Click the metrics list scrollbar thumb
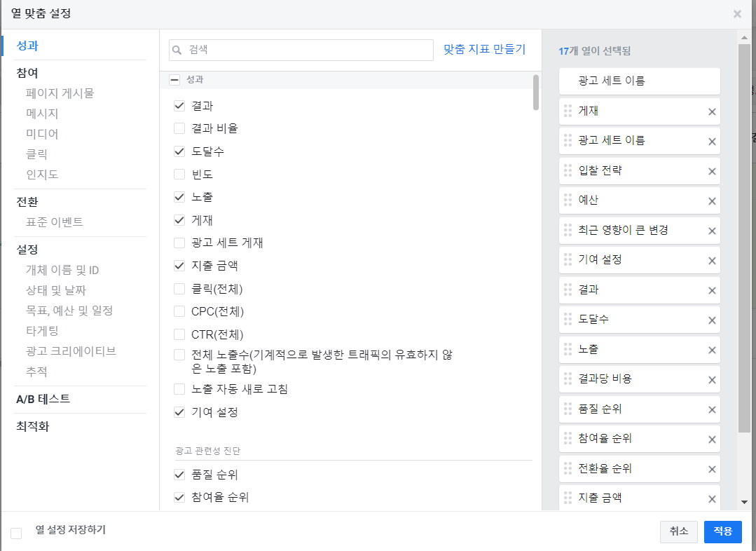This screenshot has height=551, width=756. pyautogui.click(x=536, y=93)
